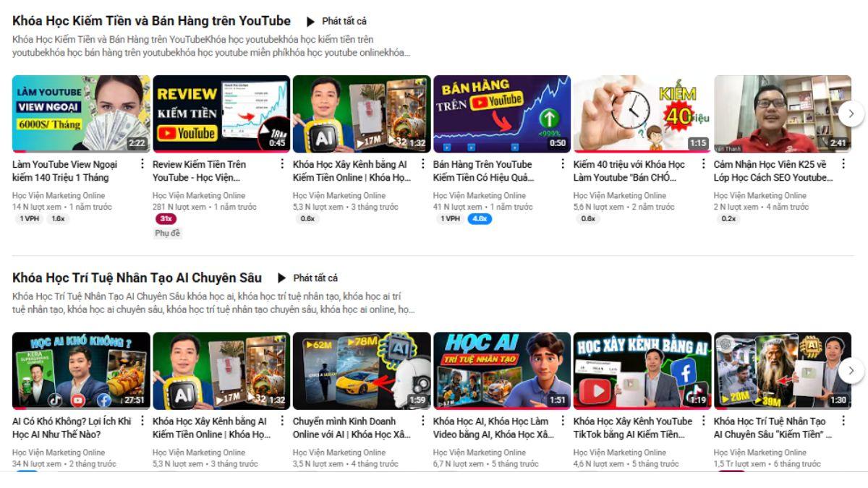
Task: Open three-dot menu for "Kiếm 40 triệu" video
Action: (x=703, y=164)
